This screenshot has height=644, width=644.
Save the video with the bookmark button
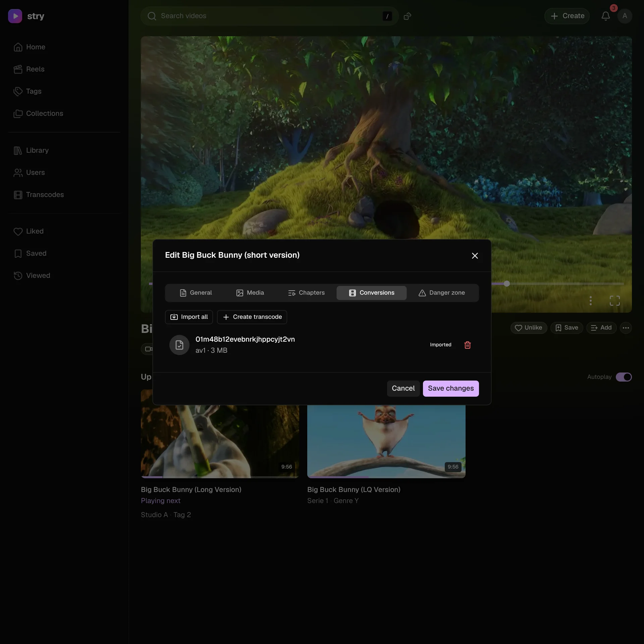click(567, 328)
